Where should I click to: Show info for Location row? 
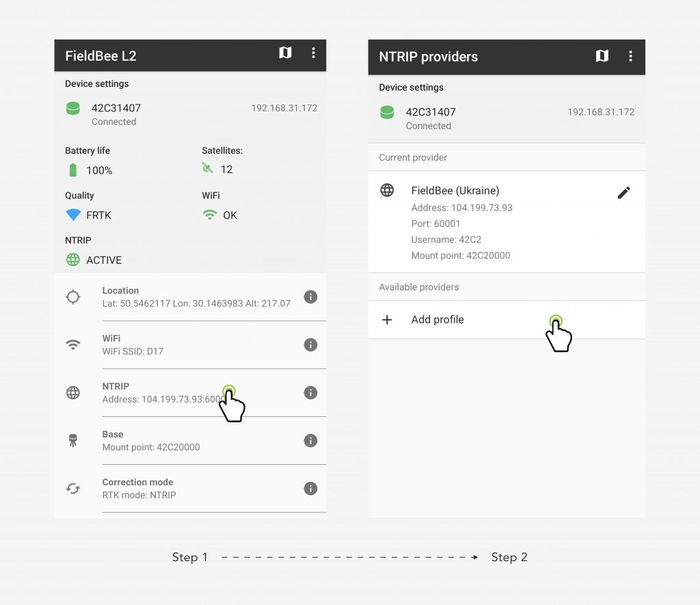point(311,297)
